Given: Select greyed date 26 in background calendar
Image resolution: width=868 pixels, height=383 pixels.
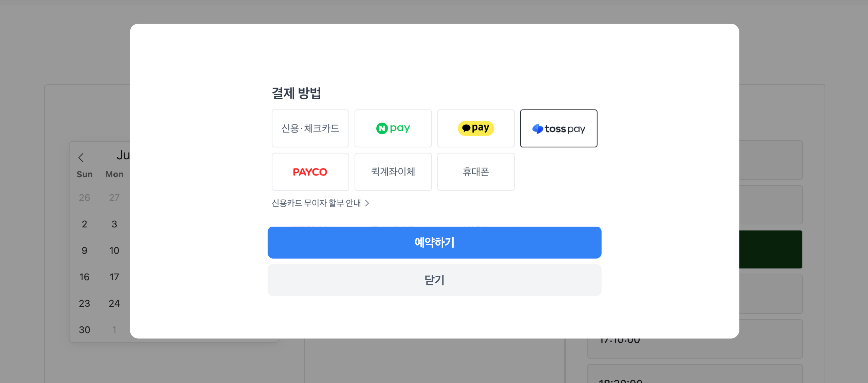Looking at the screenshot, I should pyautogui.click(x=84, y=198).
